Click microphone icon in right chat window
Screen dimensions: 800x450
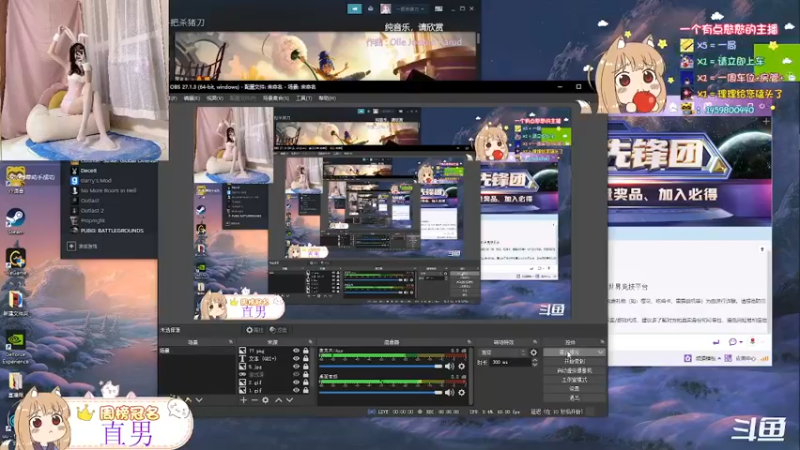[x=753, y=341]
